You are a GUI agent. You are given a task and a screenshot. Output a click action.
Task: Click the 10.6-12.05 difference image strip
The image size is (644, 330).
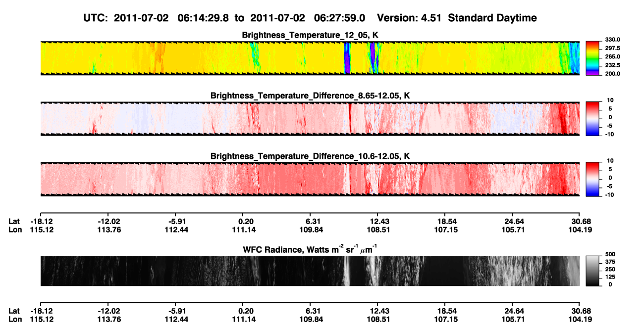[x=310, y=179]
